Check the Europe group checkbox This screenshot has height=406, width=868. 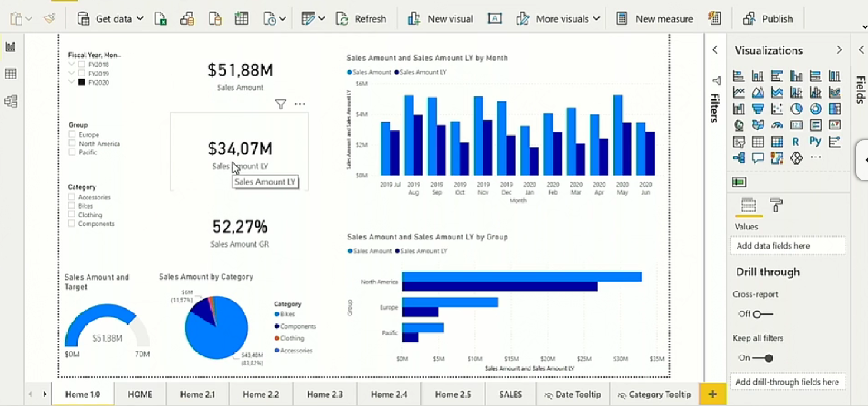(71, 134)
